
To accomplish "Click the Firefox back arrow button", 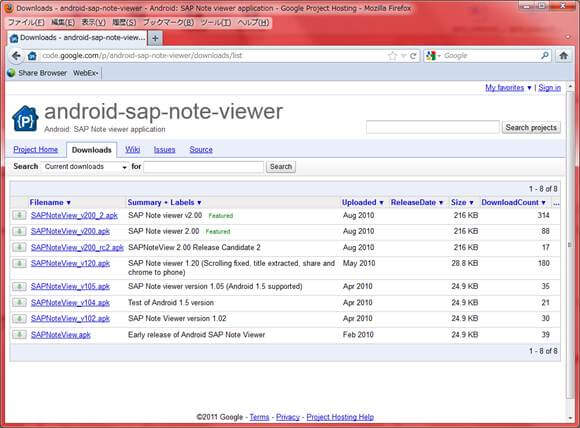I will (16, 56).
